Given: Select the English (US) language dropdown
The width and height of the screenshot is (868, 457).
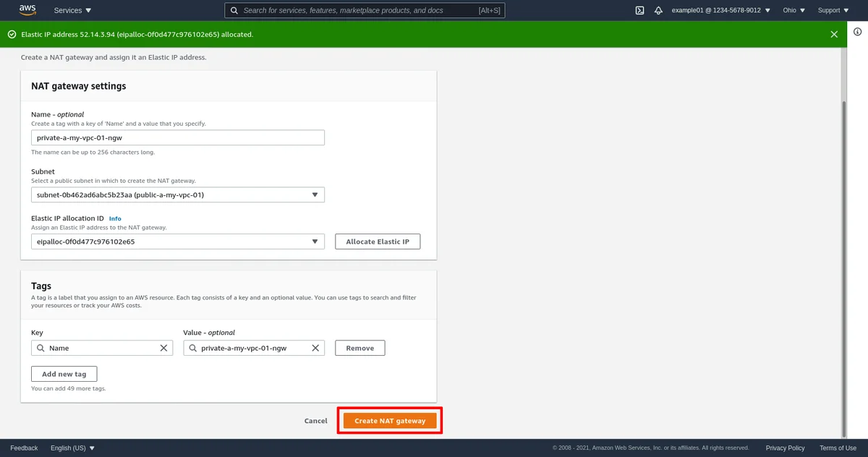Looking at the screenshot, I should point(72,448).
